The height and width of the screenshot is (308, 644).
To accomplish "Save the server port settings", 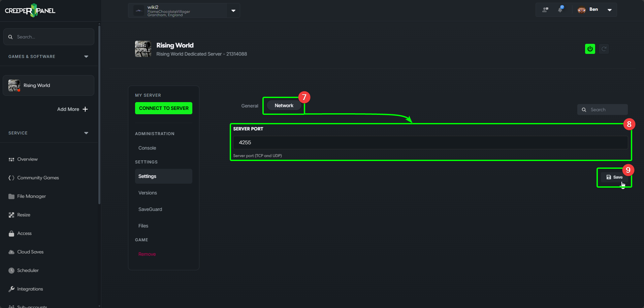I will [x=614, y=177].
